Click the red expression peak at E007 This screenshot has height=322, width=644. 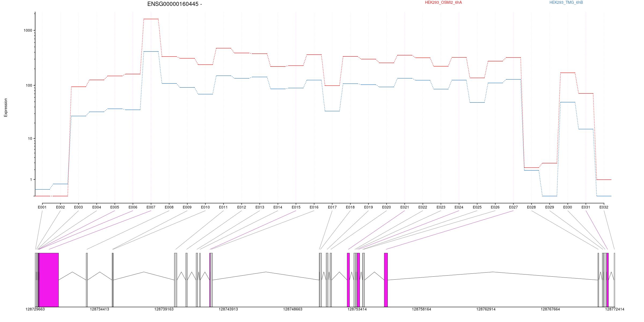151,19
